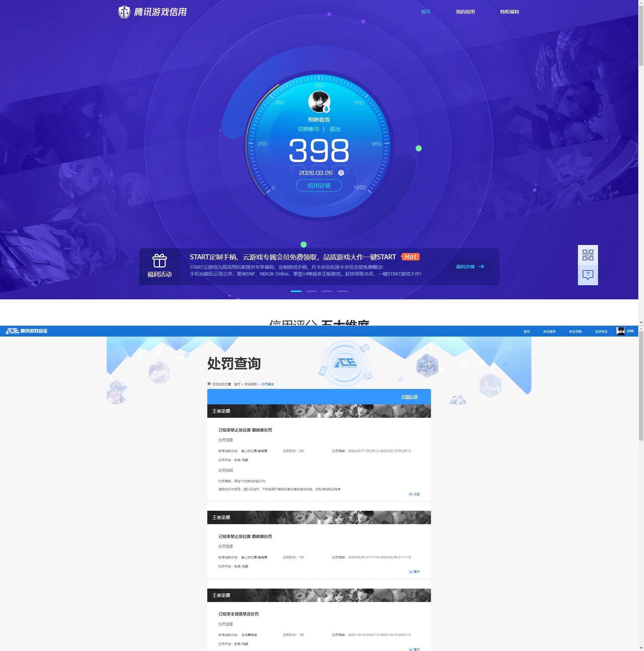Image resolution: width=644 pixels, height=651 pixels.
Task: Collapse the first 王者荣耀 punishment details via 收起
Action: 415,494
